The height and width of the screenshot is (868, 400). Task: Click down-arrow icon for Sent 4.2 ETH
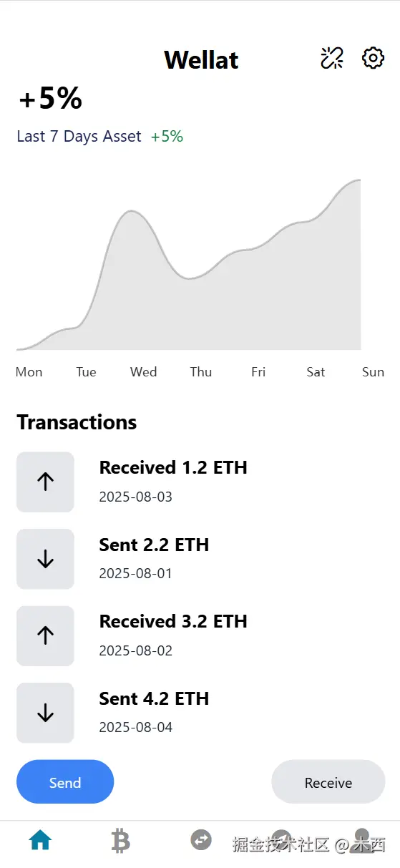(x=45, y=713)
